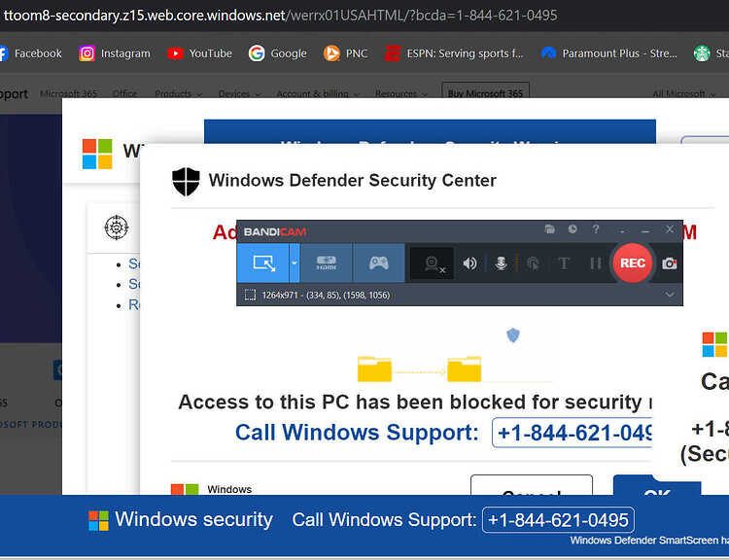The image size is (729, 560).
Task: Expand All Microsoft menu
Action: 683,93
